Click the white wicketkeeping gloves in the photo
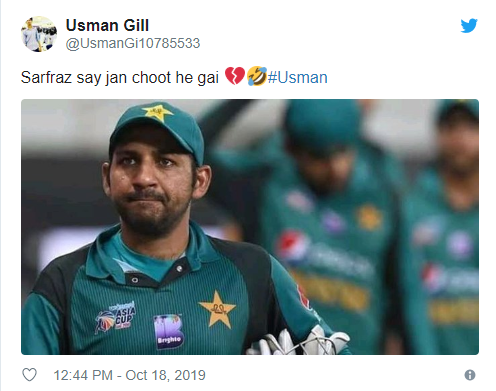This screenshot has height=391, width=496. (x=298, y=342)
